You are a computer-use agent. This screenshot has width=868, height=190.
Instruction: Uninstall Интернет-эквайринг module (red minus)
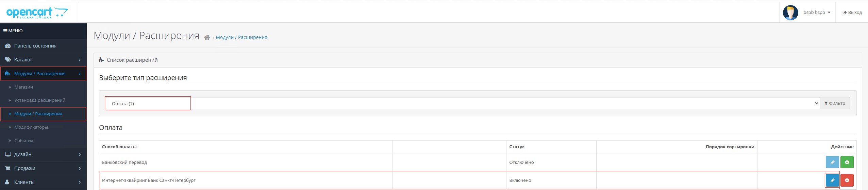click(x=847, y=180)
